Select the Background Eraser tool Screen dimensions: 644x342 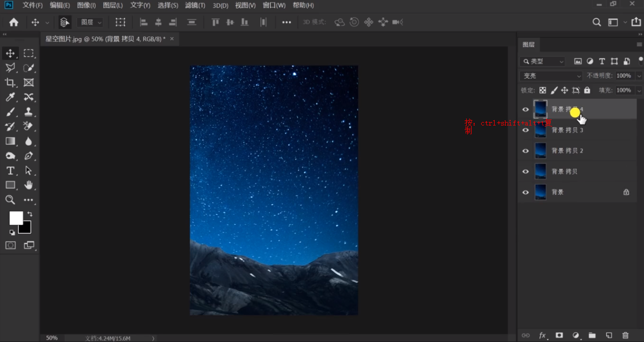coord(28,126)
